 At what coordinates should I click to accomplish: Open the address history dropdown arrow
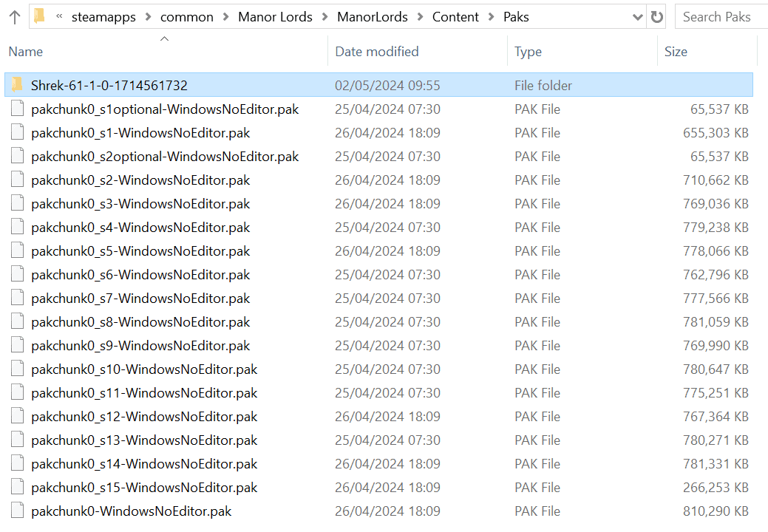[637, 18]
